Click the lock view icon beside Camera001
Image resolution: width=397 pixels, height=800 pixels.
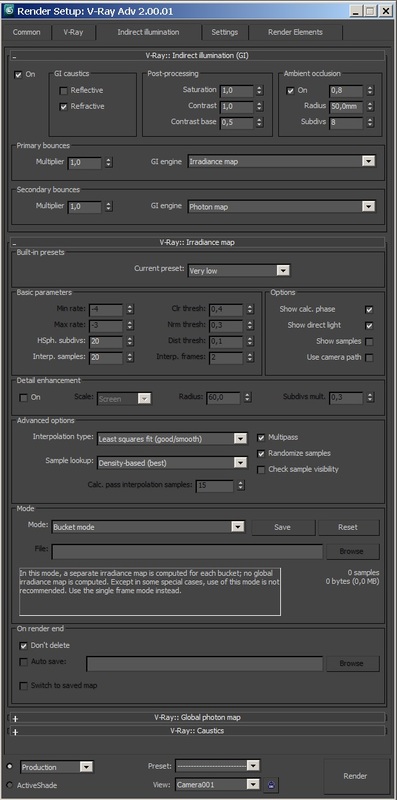tap(270, 785)
